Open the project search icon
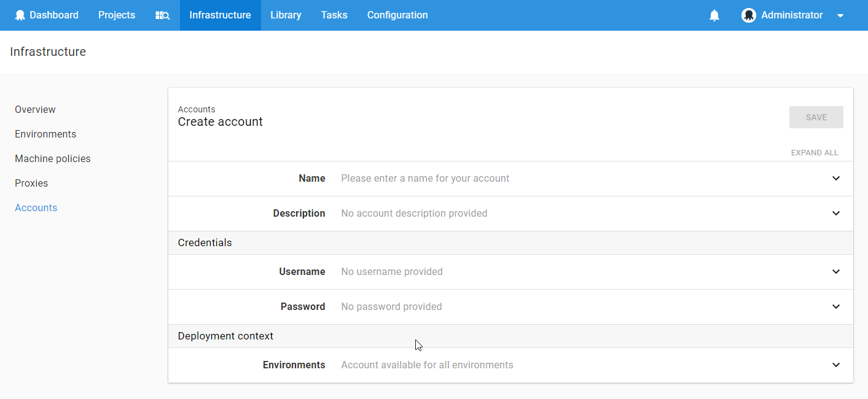Screen dimensions: 868x399 [162, 15]
